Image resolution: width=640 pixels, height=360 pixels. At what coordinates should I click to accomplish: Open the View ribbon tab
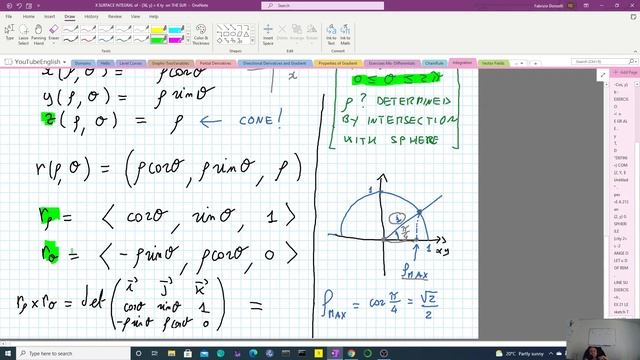tap(136, 17)
